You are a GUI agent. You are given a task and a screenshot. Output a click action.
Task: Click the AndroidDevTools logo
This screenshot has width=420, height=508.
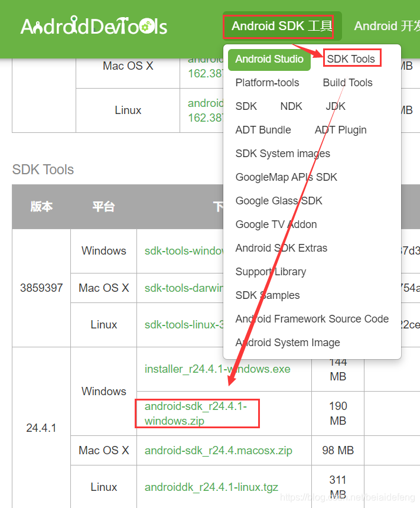point(94,26)
